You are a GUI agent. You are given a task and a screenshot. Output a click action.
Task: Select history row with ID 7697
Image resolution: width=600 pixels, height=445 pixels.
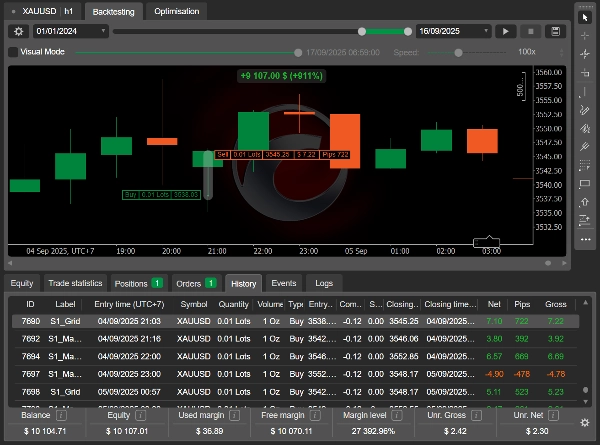tap(295, 374)
